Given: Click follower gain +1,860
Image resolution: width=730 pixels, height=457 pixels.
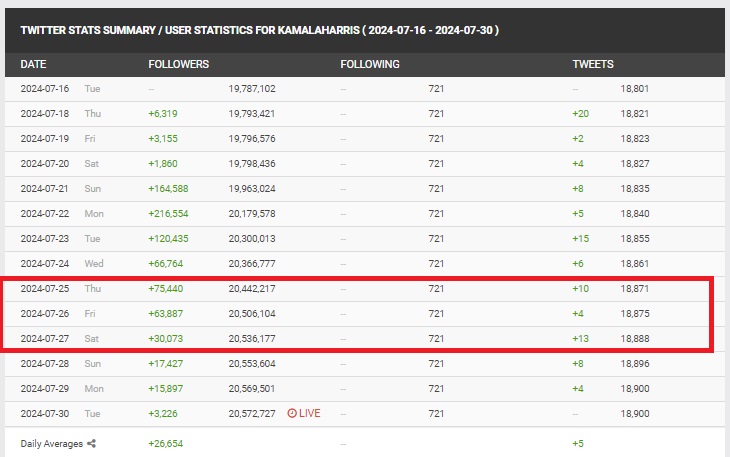Looking at the screenshot, I should (162, 164).
